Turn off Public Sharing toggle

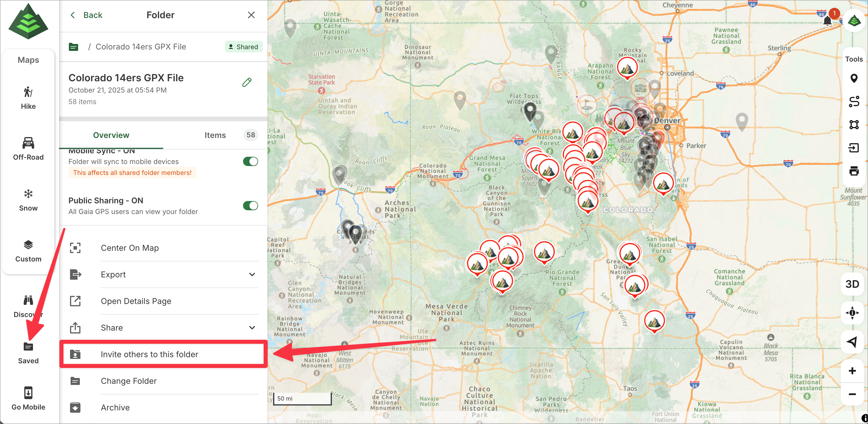(250, 206)
